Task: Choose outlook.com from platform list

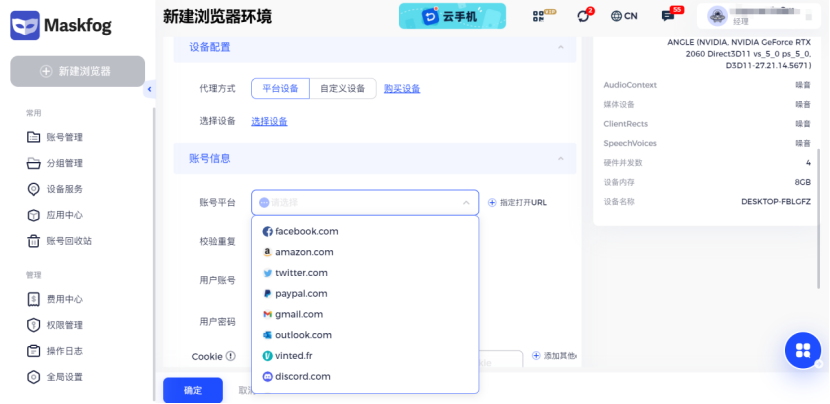Action: (365, 335)
